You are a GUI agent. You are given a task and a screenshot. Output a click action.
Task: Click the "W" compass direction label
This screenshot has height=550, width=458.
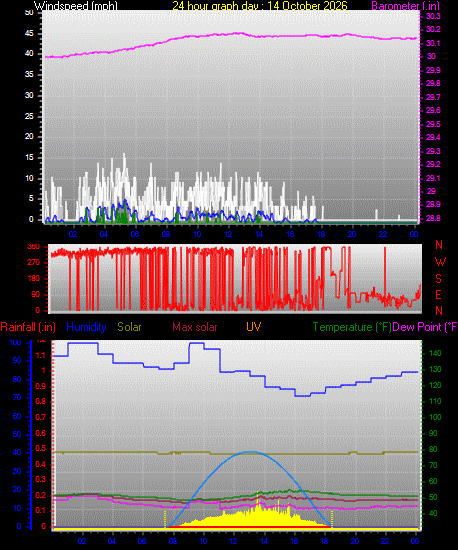click(x=440, y=262)
